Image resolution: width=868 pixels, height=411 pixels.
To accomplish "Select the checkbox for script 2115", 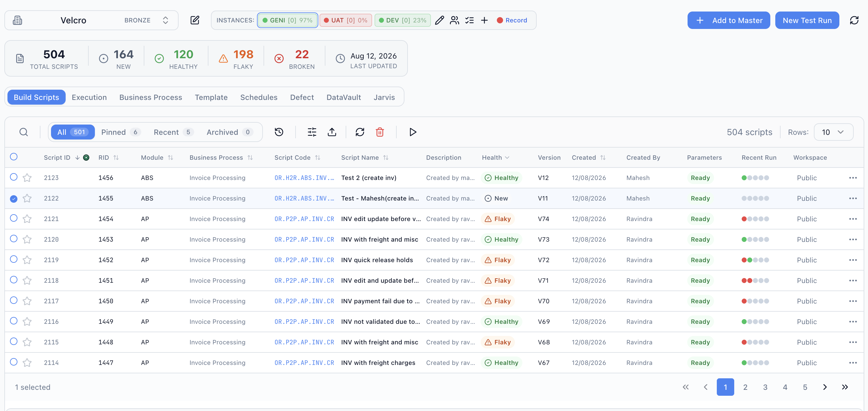I will [13, 342].
